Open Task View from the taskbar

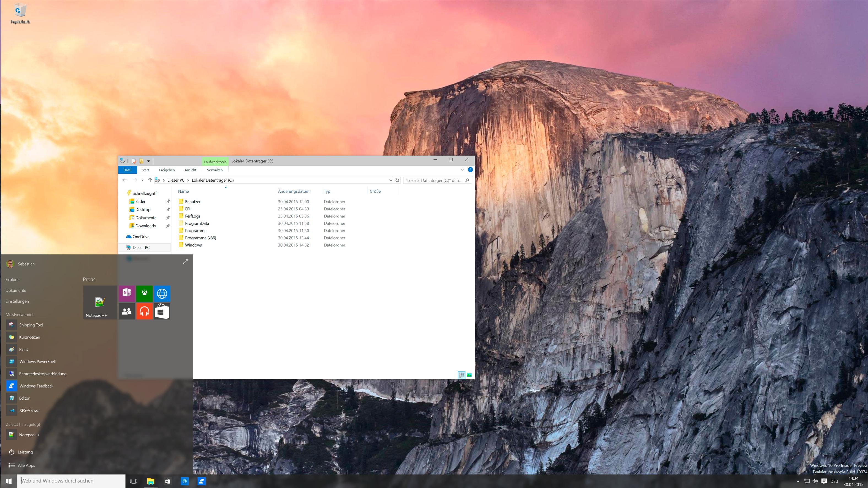click(134, 481)
